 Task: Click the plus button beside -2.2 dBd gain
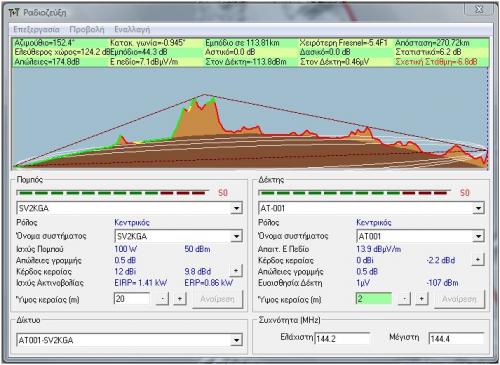(x=478, y=259)
